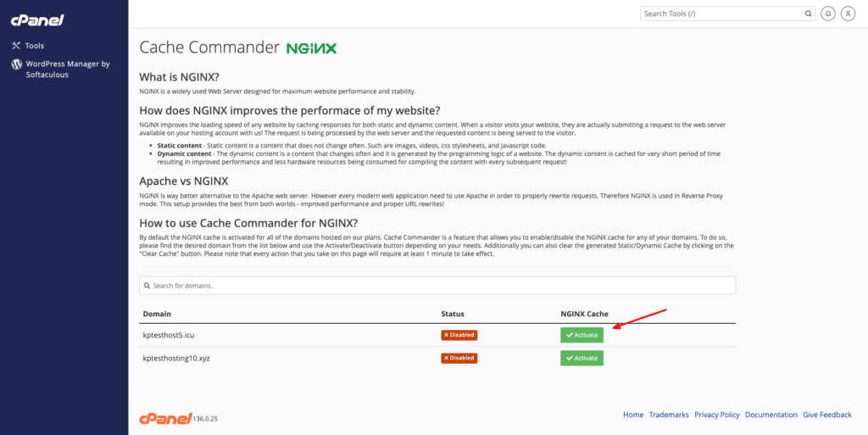This screenshot has height=435, width=868.
Task: Open the Documentation footer link
Action: (x=771, y=415)
